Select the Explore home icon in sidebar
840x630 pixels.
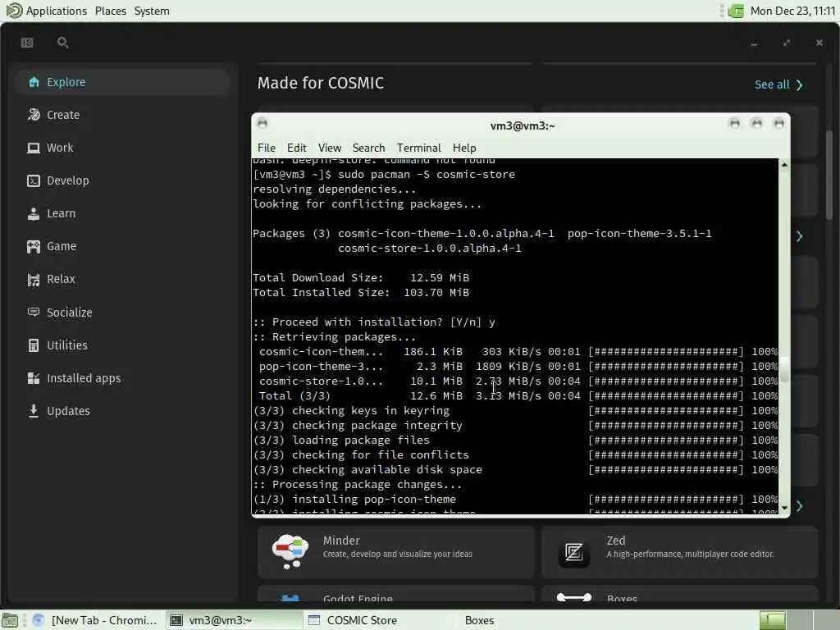34,82
